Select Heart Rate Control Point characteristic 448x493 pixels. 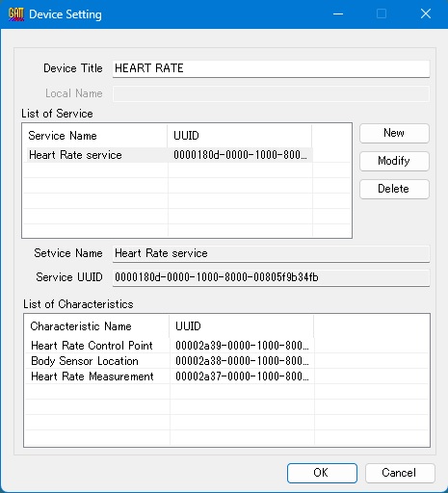click(170, 346)
